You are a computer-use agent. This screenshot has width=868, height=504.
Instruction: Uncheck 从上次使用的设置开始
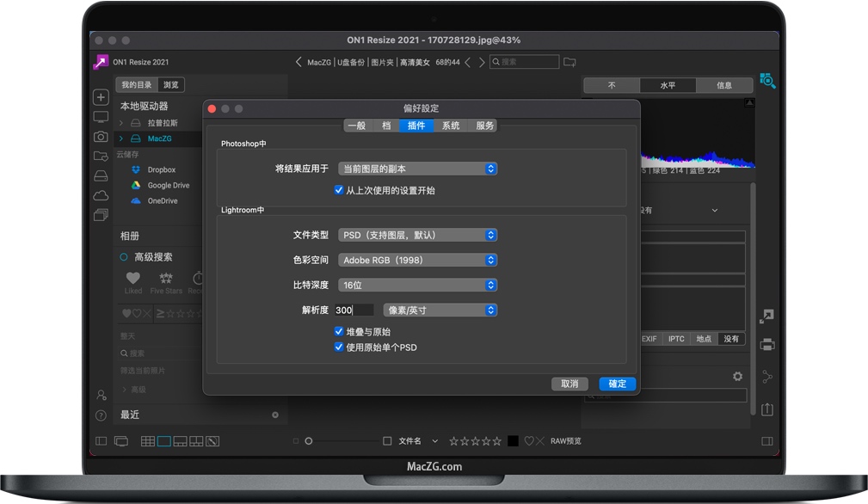pos(338,191)
